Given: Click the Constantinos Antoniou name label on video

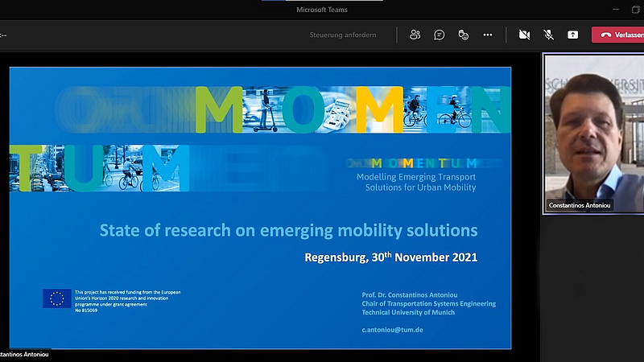Looking at the screenshot, I should click(580, 205).
